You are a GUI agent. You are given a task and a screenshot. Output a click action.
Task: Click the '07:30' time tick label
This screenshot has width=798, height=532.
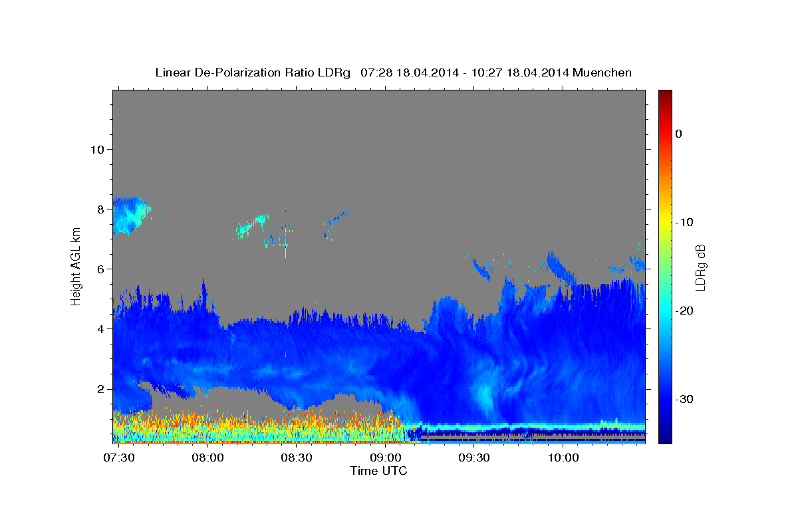coord(119,458)
